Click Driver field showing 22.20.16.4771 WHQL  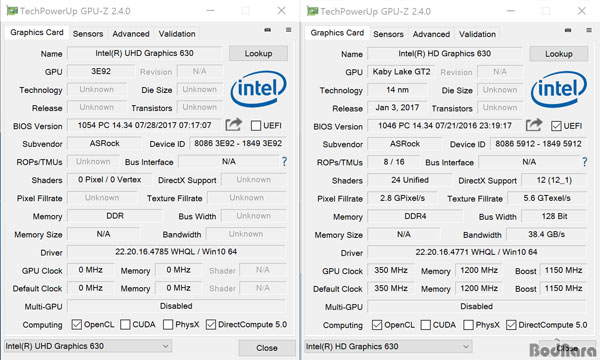(x=476, y=252)
